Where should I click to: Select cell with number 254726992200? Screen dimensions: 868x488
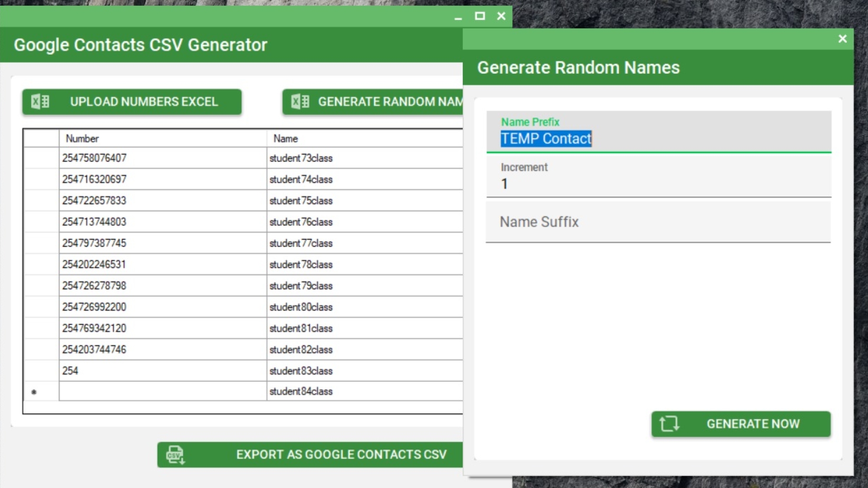(163, 307)
